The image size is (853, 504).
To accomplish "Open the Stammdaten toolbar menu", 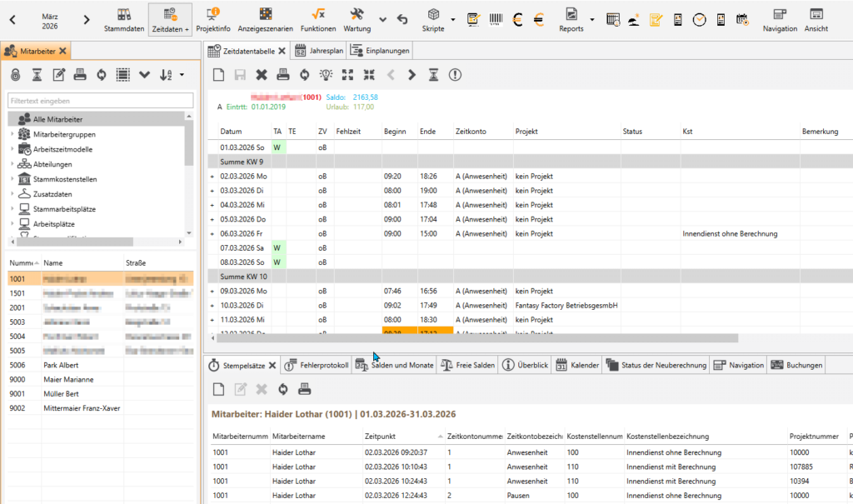I will coord(123,19).
